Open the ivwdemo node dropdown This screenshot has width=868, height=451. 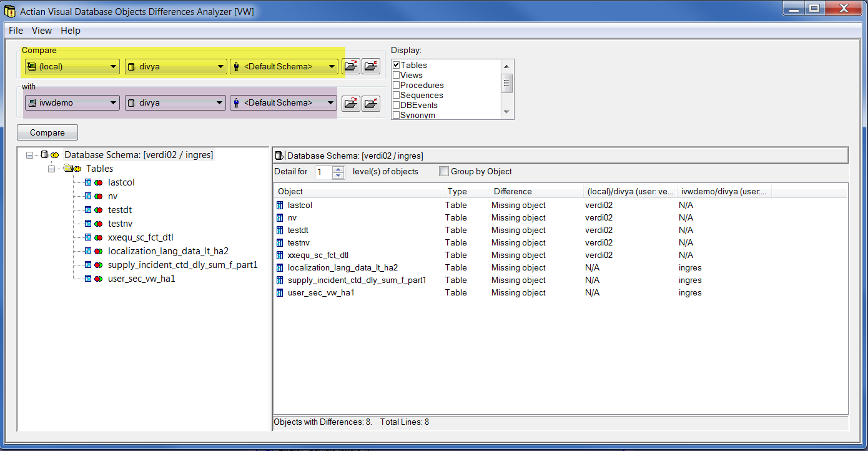point(113,103)
